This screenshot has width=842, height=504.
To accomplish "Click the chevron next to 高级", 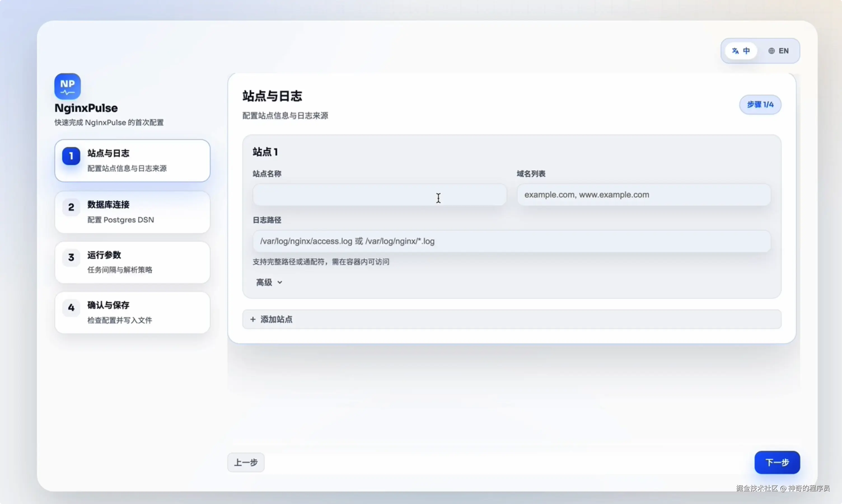I will pos(280,282).
